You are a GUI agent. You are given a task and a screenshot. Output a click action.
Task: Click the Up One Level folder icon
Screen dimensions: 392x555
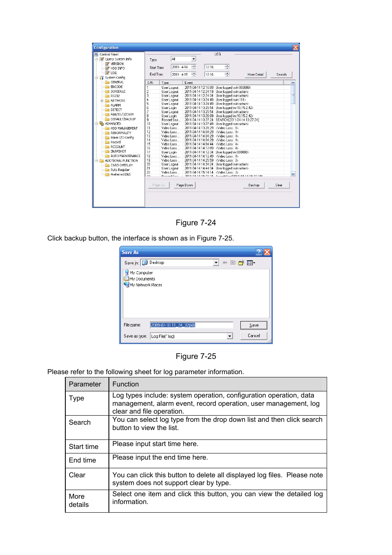pyautogui.click(x=233, y=263)
